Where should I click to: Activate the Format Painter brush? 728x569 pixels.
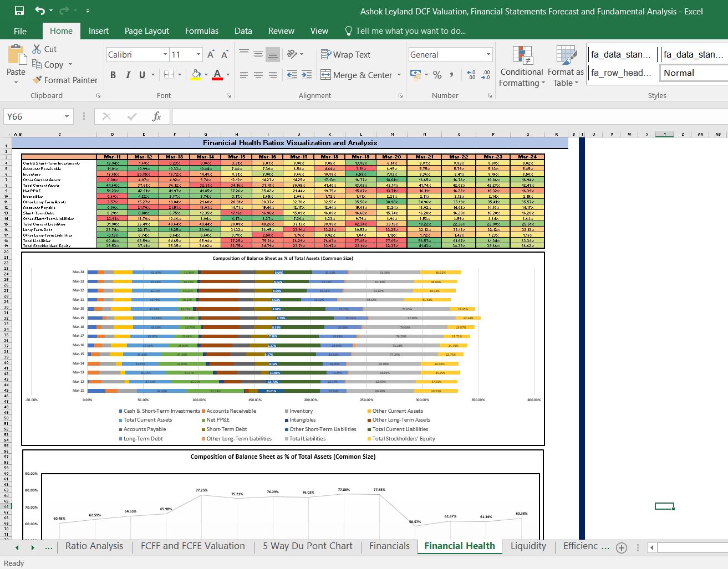click(x=65, y=80)
